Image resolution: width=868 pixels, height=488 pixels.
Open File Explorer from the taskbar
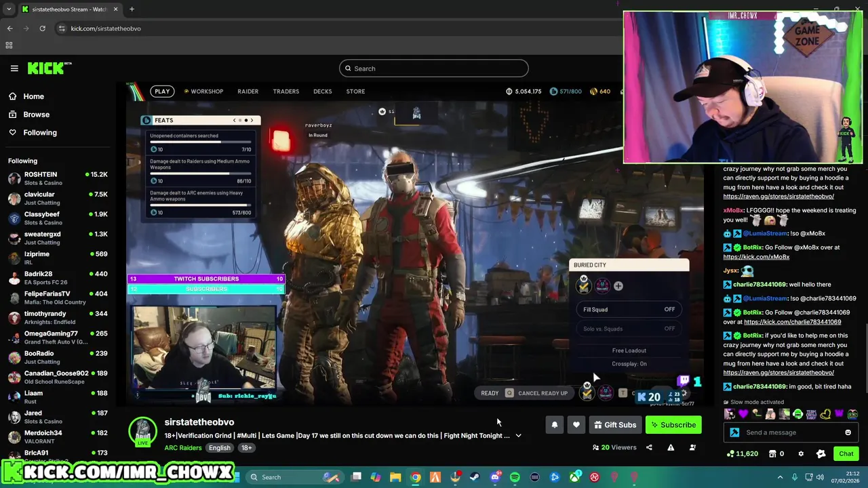pos(395,477)
